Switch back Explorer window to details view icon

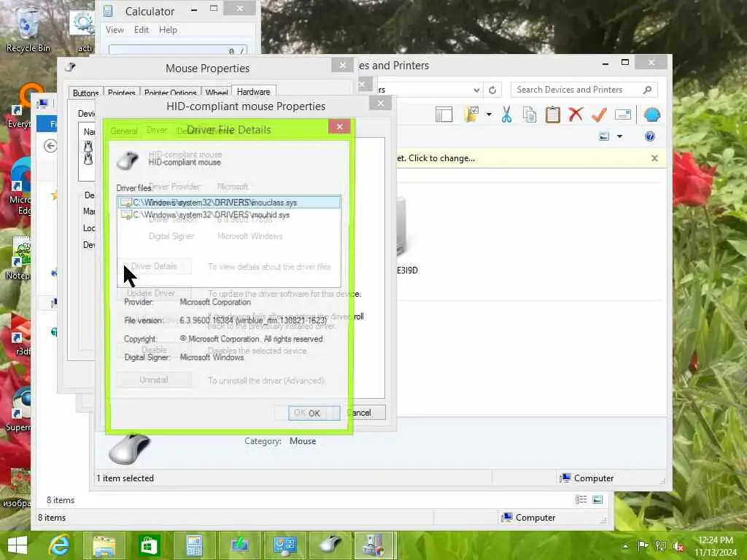[581, 499]
